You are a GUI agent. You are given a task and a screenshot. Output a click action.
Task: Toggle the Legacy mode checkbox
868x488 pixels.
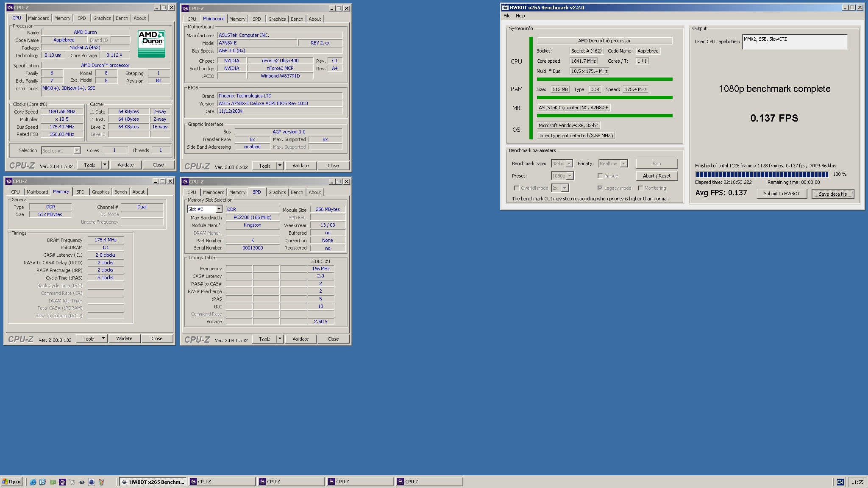pyautogui.click(x=600, y=188)
